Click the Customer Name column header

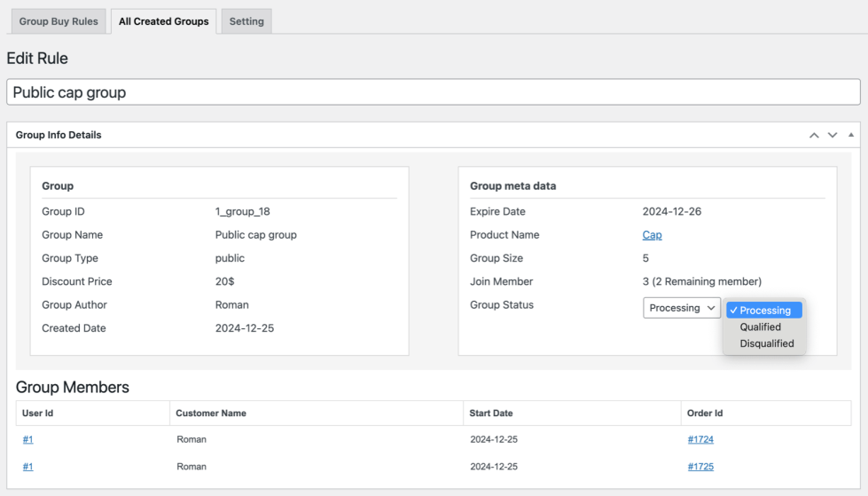click(211, 413)
